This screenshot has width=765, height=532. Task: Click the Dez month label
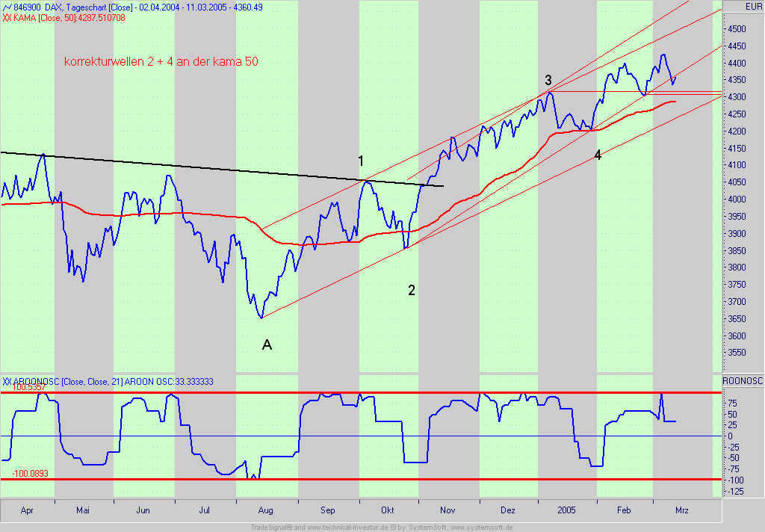tap(508, 510)
